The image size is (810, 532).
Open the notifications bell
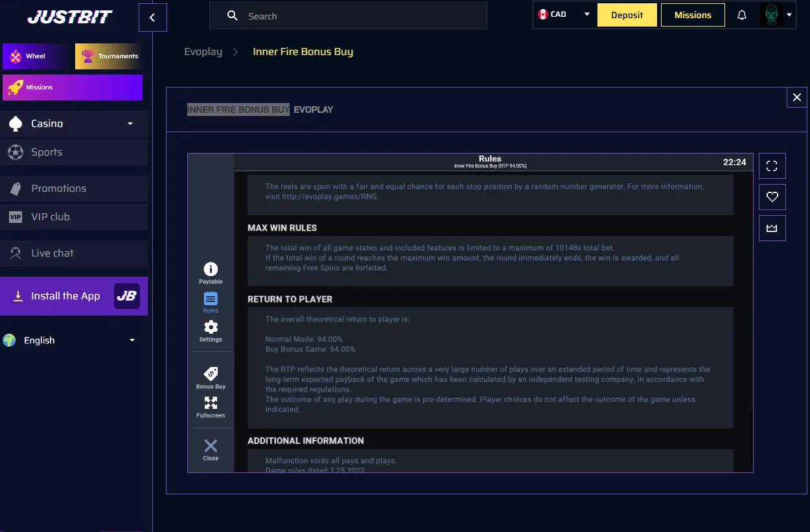742,16
